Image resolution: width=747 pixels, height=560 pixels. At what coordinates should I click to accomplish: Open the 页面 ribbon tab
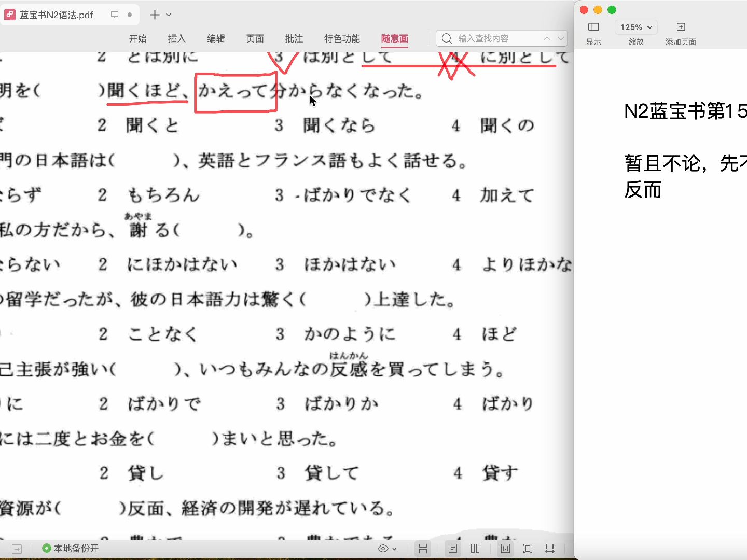(255, 38)
